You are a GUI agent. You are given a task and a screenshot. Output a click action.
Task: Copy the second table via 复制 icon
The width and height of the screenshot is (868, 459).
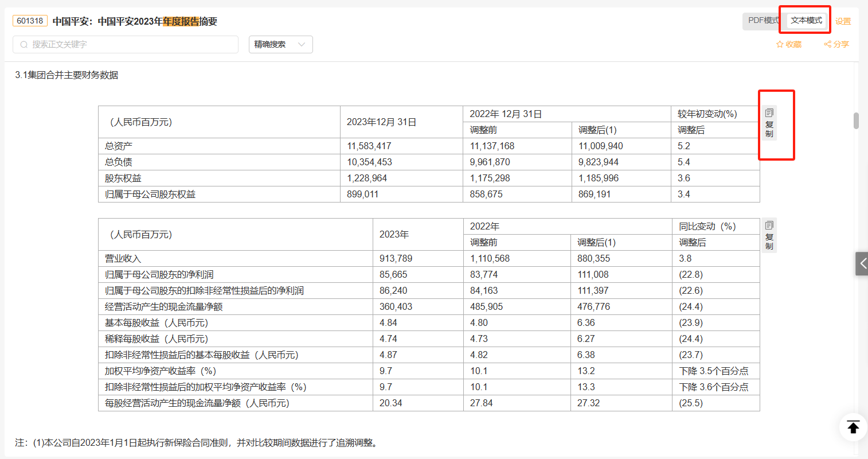769,235
